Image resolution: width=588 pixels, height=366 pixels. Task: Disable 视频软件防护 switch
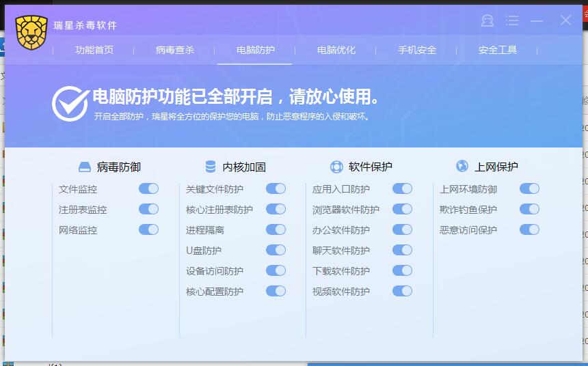(x=403, y=291)
